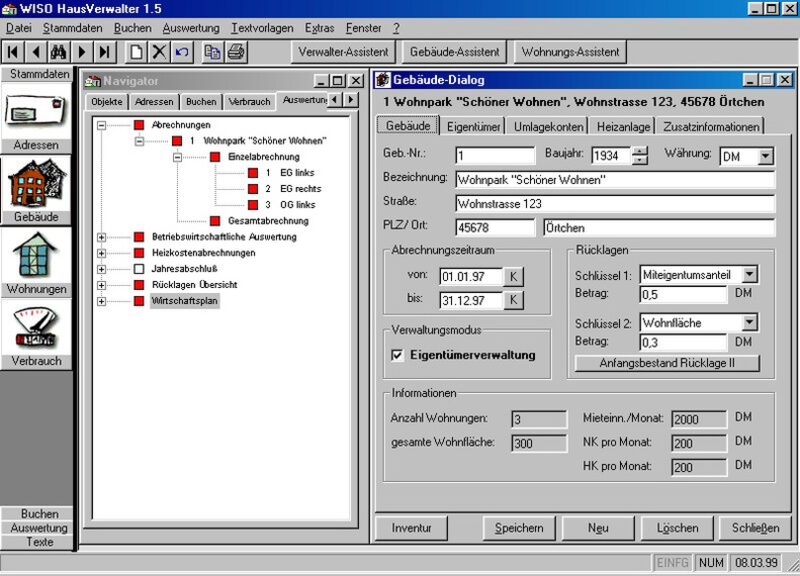The height and width of the screenshot is (576, 800).
Task: Select the Verbrauch tab in Navigator
Action: pos(249,102)
